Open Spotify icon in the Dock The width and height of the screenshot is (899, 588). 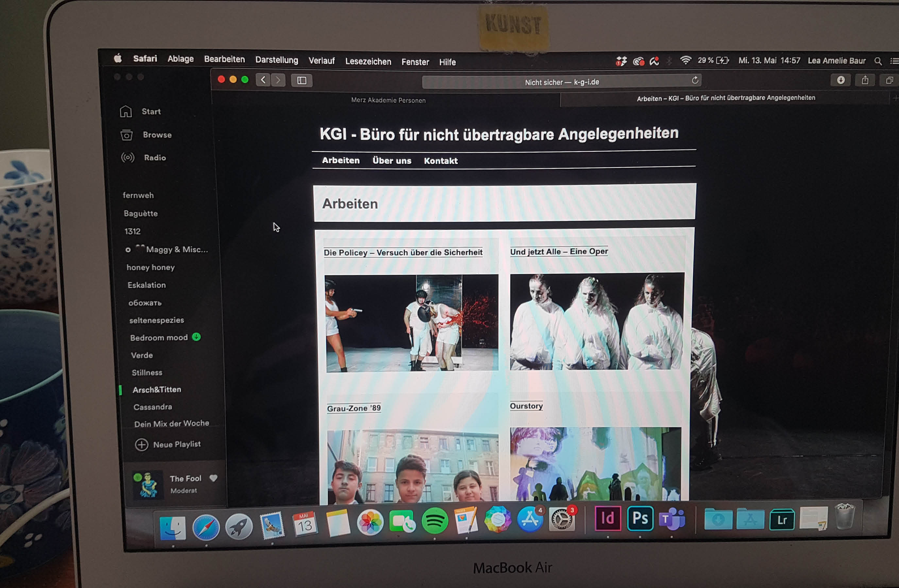point(434,521)
